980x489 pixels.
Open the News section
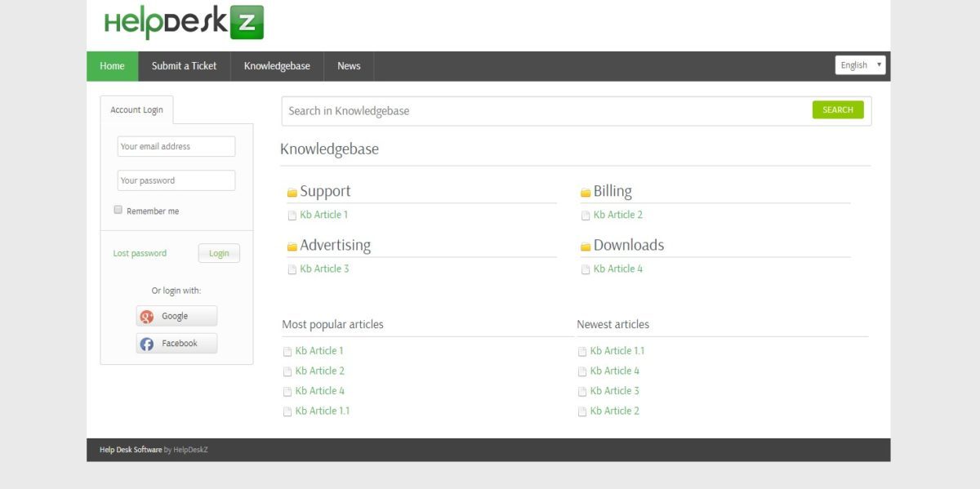[x=349, y=66]
